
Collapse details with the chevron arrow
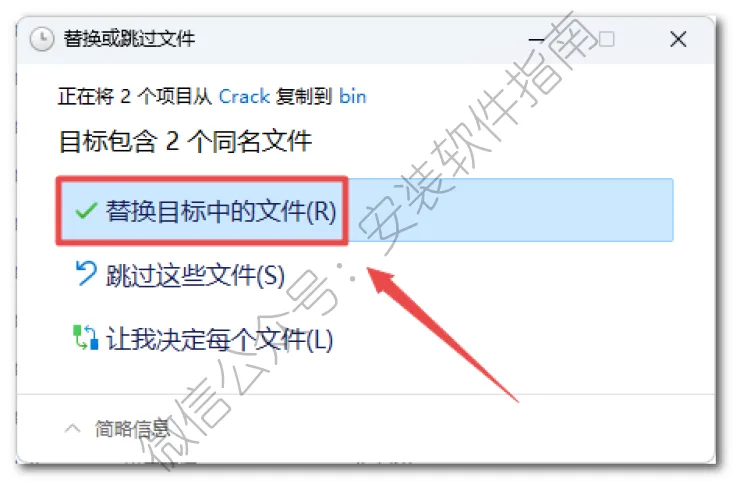72,428
